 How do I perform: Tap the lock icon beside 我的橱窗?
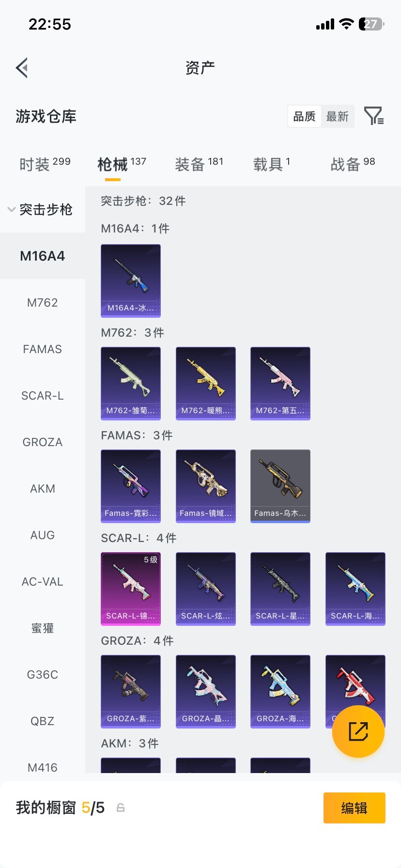[x=121, y=807]
